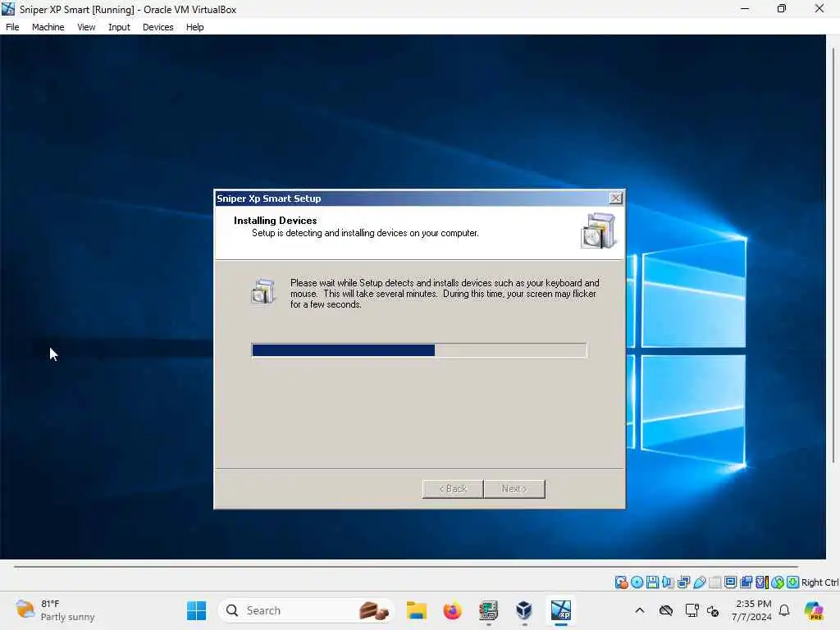
Task: Click the Installing Devices heading
Action: click(276, 220)
